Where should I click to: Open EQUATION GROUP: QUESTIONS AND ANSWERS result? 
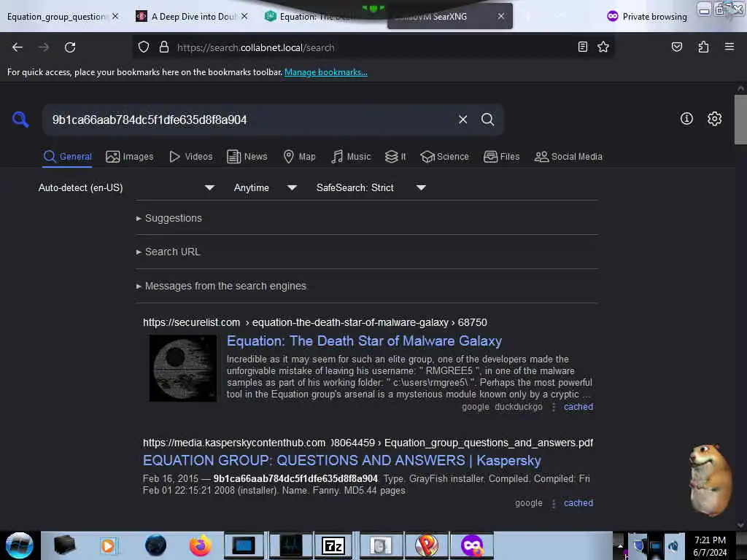(342, 461)
